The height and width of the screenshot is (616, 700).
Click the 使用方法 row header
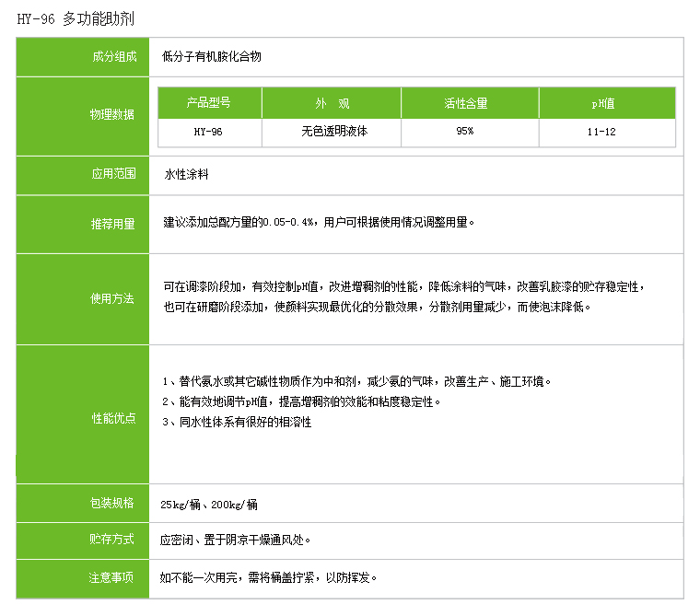(x=112, y=298)
